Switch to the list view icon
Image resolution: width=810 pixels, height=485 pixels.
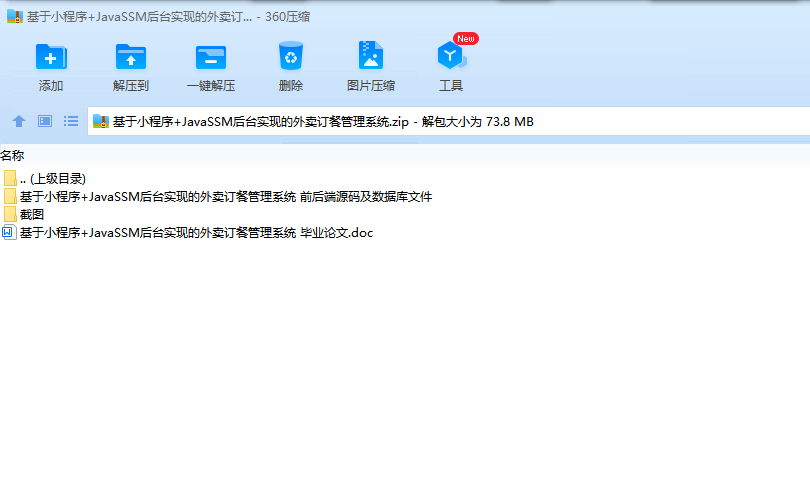[71, 121]
